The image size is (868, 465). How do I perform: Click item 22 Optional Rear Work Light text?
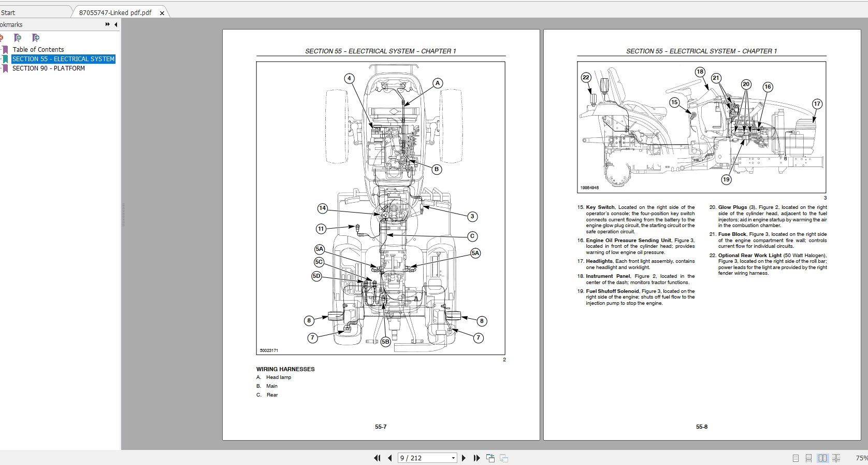[768, 264]
